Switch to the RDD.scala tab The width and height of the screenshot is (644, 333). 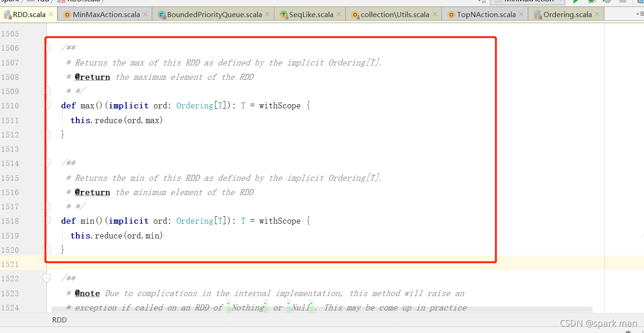29,14
